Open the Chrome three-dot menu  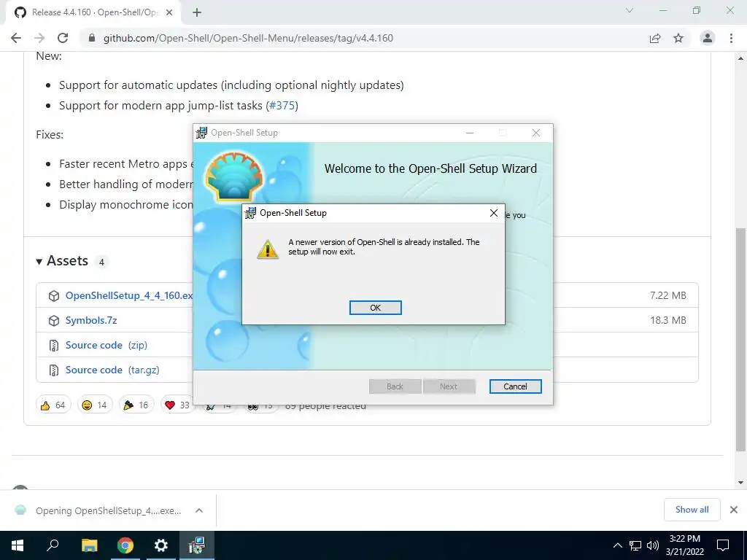tap(731, 38)
